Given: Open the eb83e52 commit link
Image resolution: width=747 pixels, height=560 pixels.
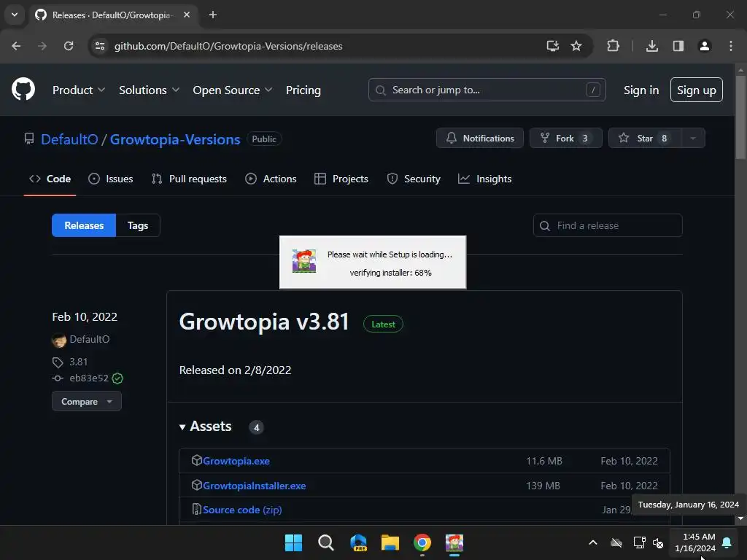Looking at the screenshot, I should point(89,378).
